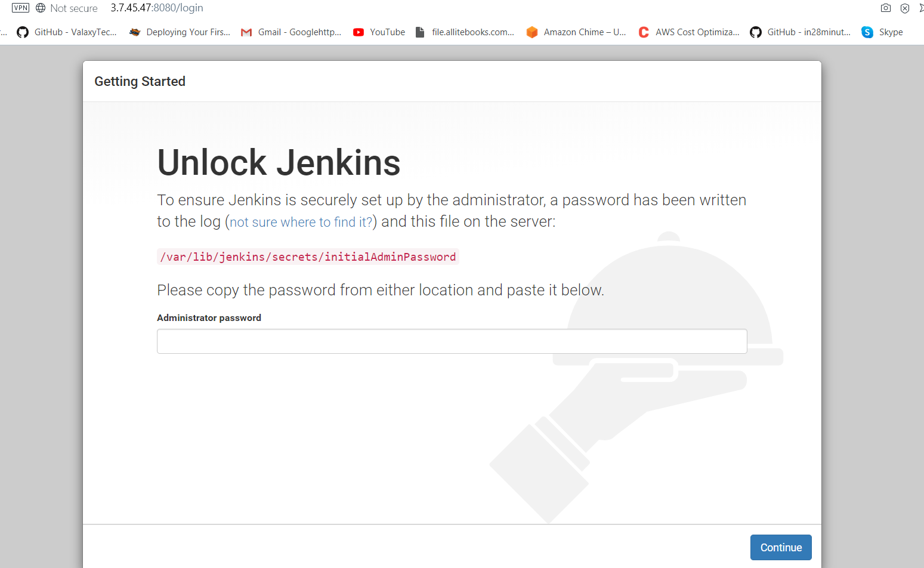
Task: Click the Continue button
Action: (781, 547)
